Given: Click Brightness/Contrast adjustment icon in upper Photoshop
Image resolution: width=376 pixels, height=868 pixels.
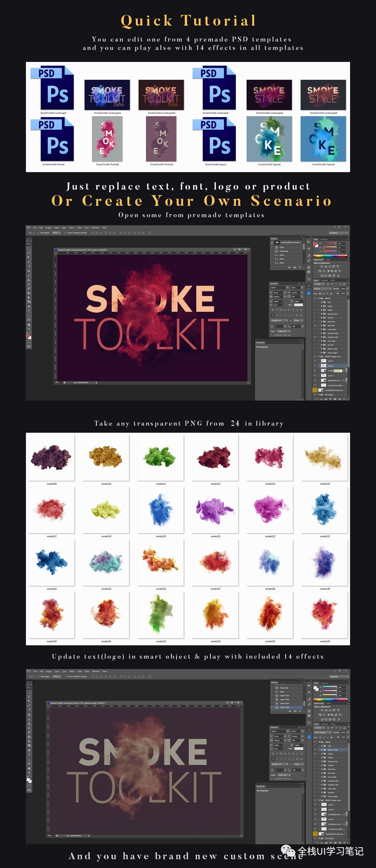Looking at the screenshot, I should [x=322, y=266].
